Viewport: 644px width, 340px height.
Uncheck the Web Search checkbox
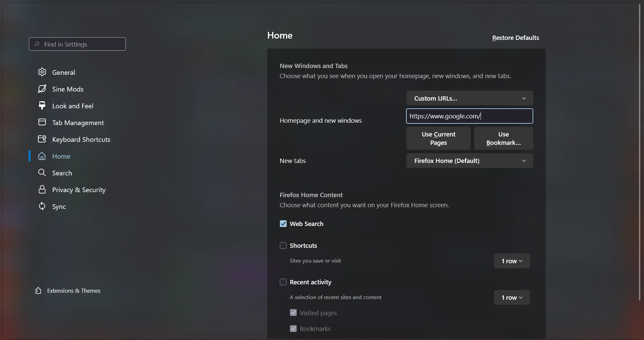pos(283,224)
